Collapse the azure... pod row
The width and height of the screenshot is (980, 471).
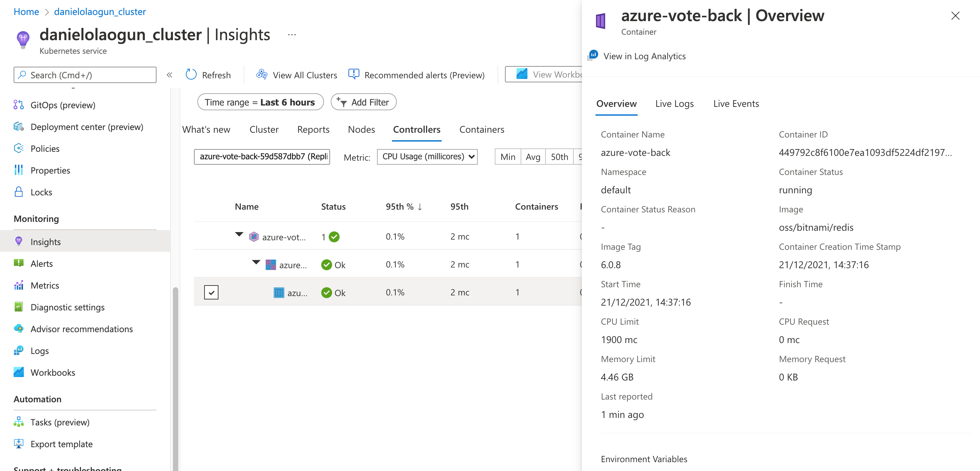coord(256,262)
